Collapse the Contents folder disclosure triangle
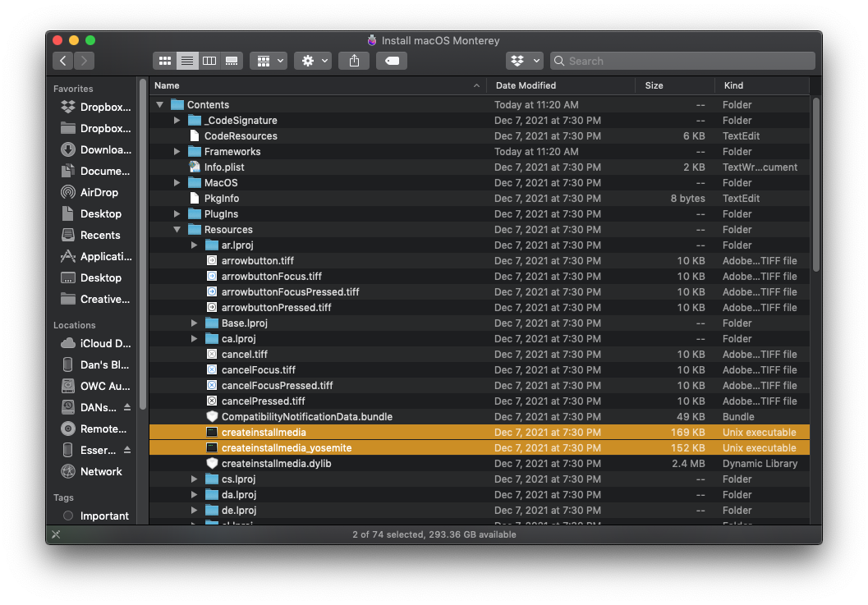The height and width of the screenshot is (605, 868). 160,104
